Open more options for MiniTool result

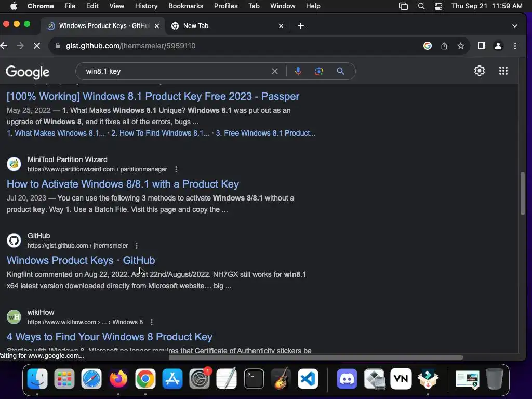[176, 169]
